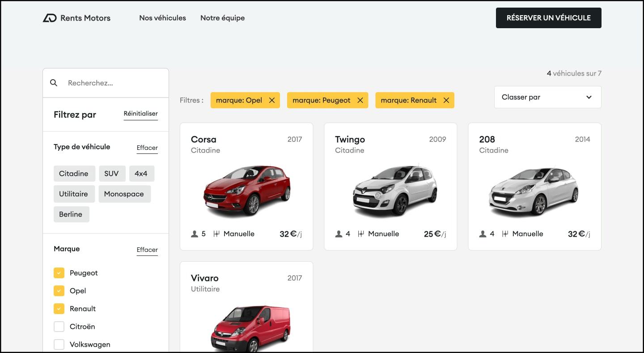Screen dimensions: 644x353
Task: Click Effacer next to Type de véhicule
Action: click(147, 148)
